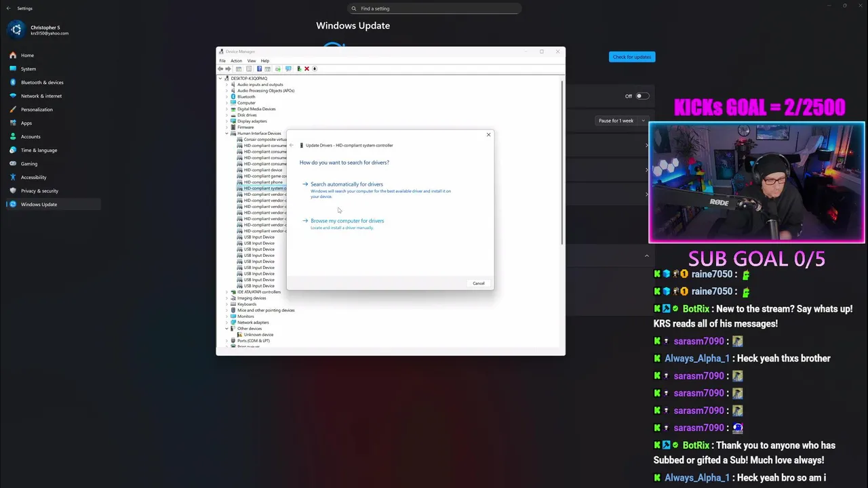
Task: Expand the Disk drives category
Action: click(x=226, y=115)
